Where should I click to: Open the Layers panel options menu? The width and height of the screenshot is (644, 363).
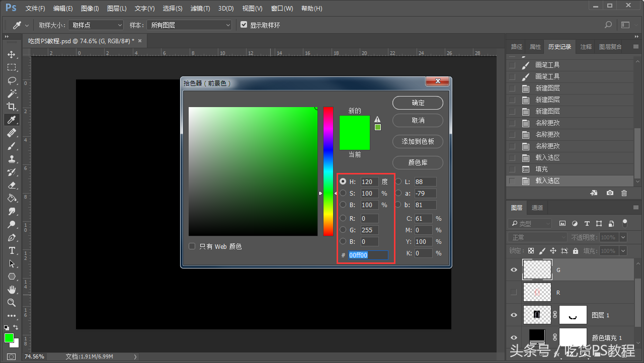[636, 208]
